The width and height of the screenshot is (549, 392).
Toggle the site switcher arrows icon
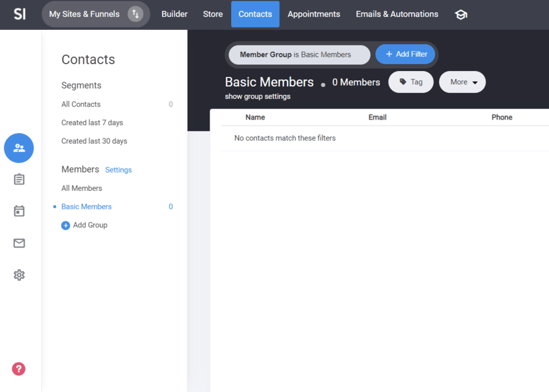[135, 14]
